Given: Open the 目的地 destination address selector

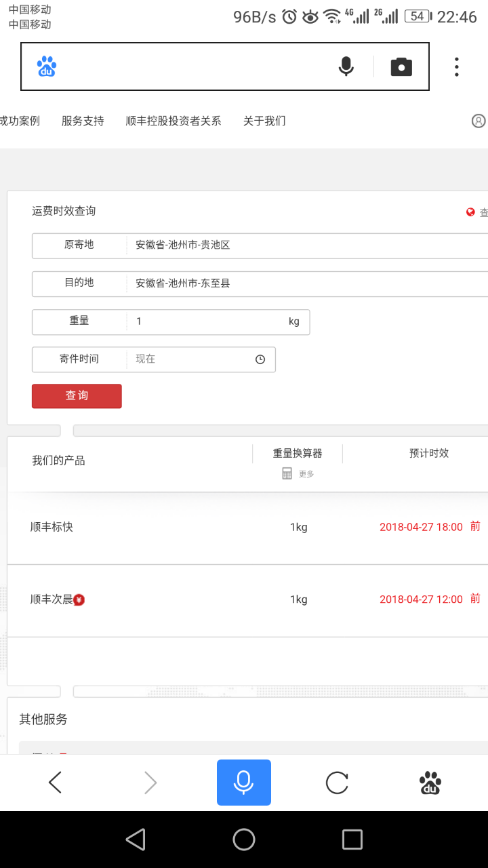Looking at the screenshot, I should [x=305, y=283].
